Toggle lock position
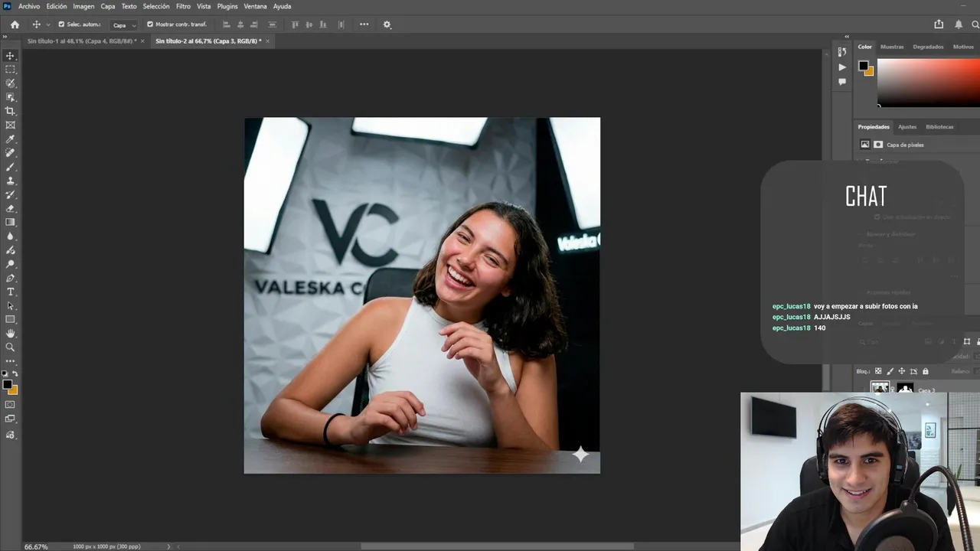This screenshot has width=980, height=551. 902,371
